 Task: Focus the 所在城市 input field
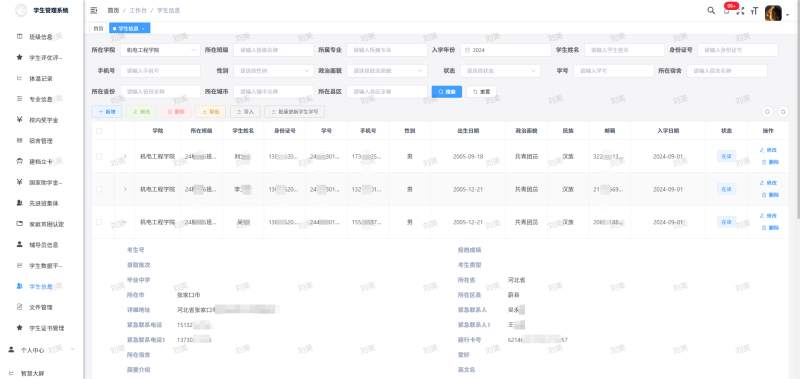[x=273, y=92]
